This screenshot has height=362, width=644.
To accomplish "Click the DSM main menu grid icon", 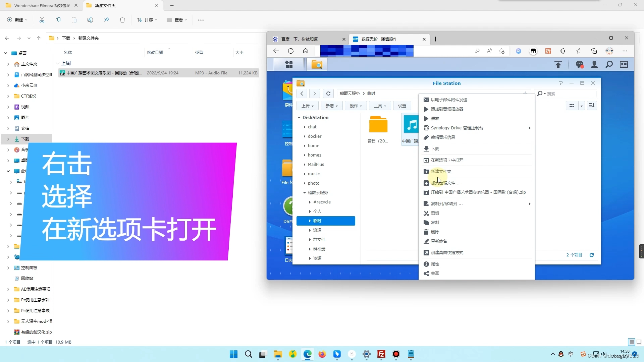I will pyautogui.click(x=289, y=64).
